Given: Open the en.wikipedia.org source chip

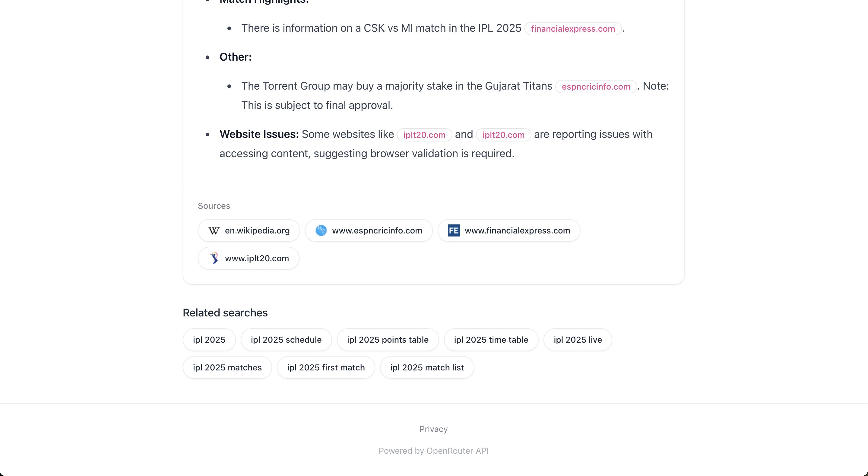Looking at the screenshot, I should 257,230.
